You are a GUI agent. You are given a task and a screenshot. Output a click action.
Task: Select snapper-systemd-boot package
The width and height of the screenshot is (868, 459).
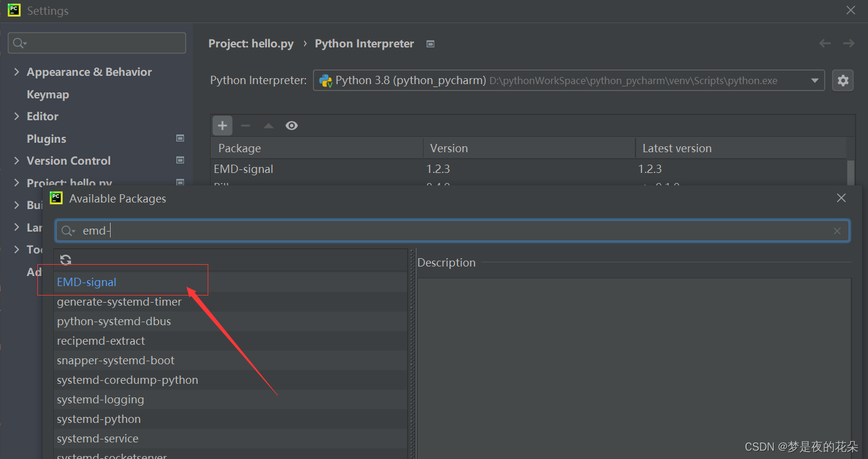pyautogui.click(x=231, y=360)
